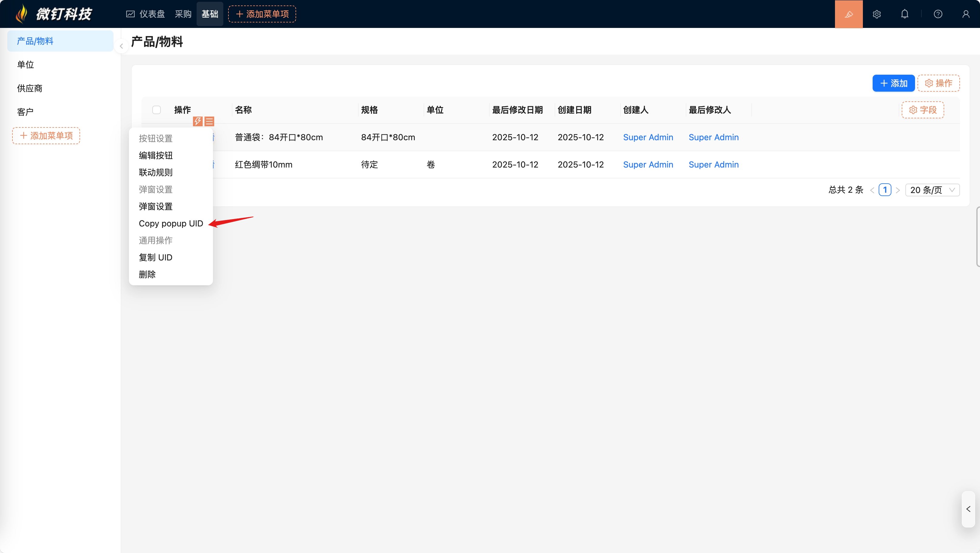
Task: Collapse the left sidebar with chevron
Action: 121,46
